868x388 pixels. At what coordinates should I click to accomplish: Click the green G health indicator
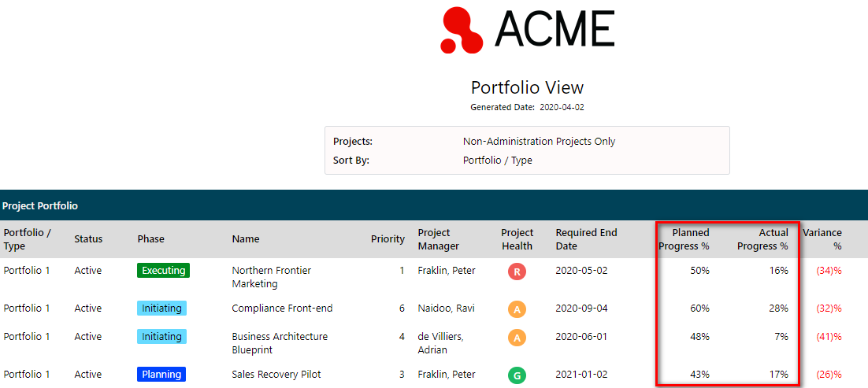pos(517,375)
